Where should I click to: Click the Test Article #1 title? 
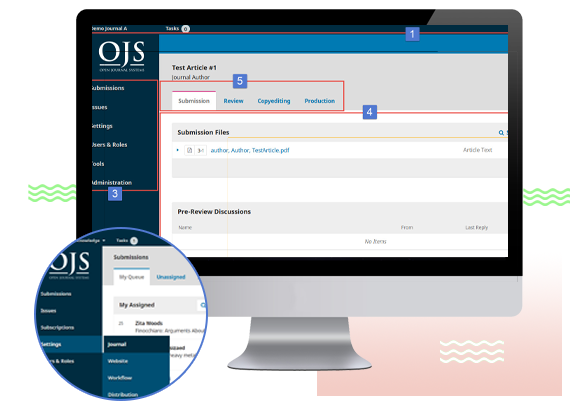coord(194,68)
